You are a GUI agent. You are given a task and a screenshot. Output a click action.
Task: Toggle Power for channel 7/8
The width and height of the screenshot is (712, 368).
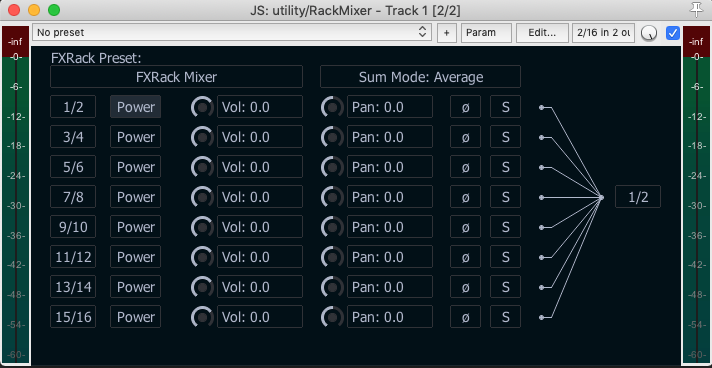coord(135,197)
